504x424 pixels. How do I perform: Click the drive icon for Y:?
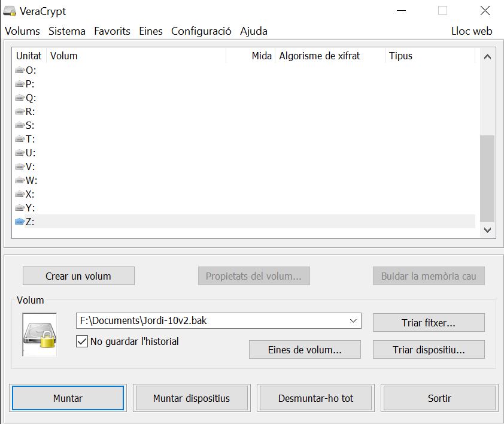[x=20, y=208]
